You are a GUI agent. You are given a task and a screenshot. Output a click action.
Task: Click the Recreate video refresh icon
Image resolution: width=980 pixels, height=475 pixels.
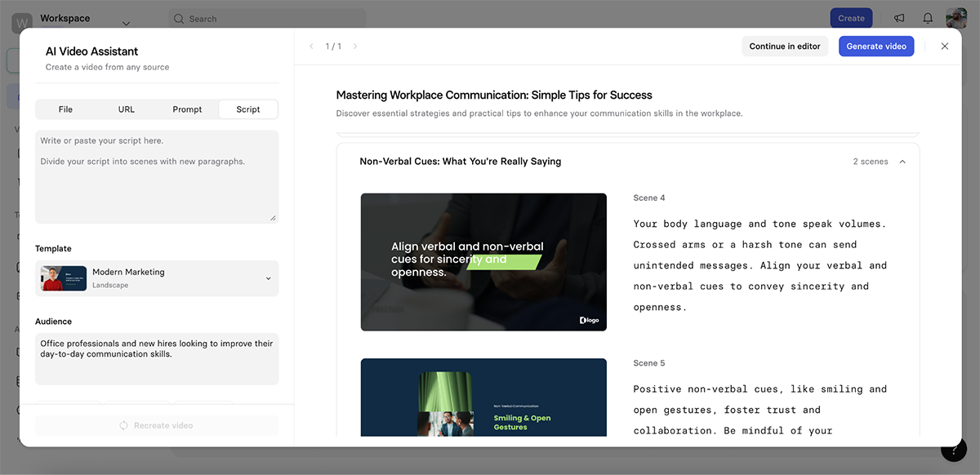tap(123, 424)
